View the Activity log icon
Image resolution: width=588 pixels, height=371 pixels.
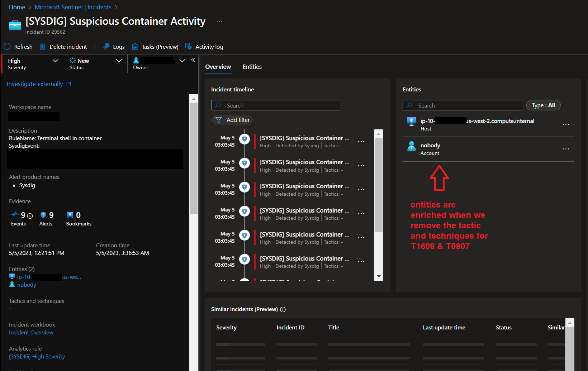pos(188,46)
